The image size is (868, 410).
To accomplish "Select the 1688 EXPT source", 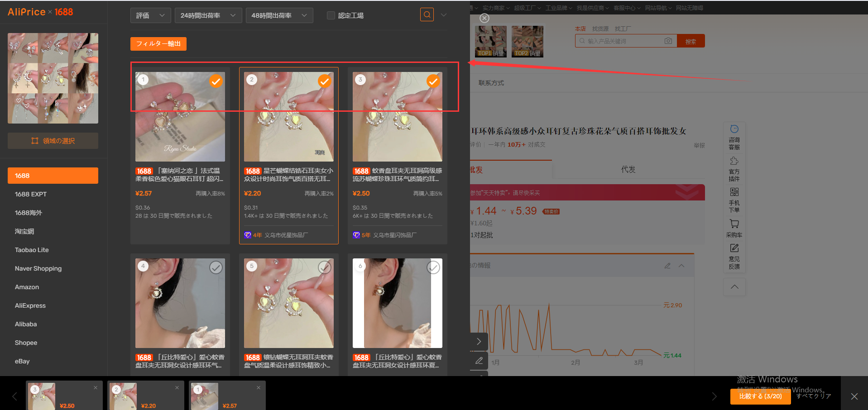I will (31, 194).
